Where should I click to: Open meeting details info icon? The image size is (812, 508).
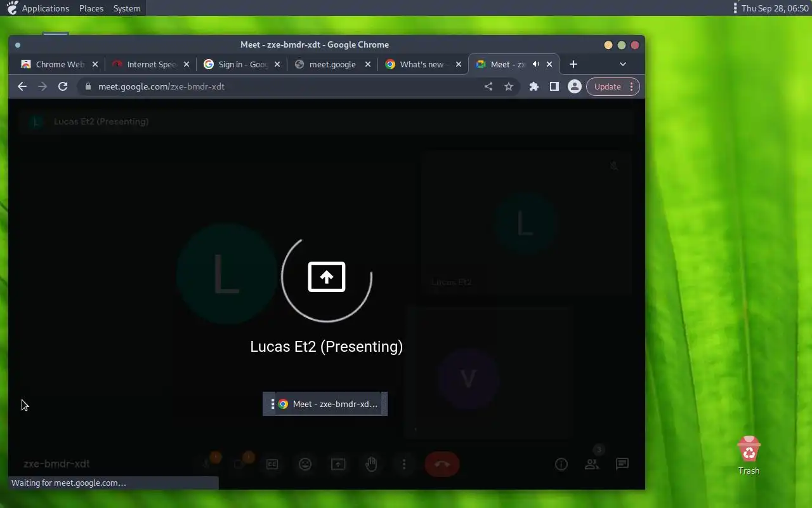click(561, 464)
